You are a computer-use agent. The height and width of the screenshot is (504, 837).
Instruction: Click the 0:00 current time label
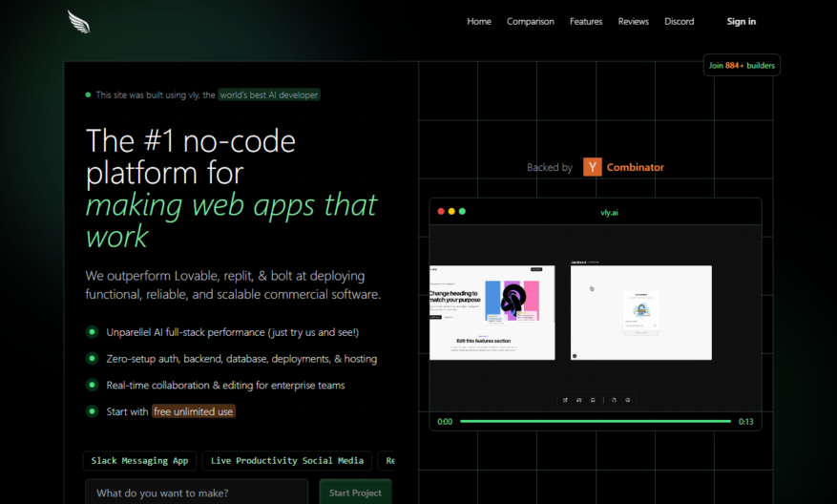[x=445, y=422]
